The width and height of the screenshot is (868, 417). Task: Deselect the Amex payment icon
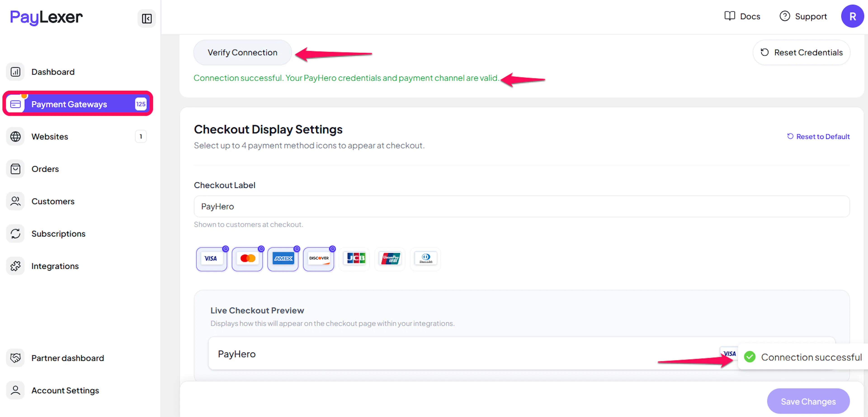pos(283,259)
